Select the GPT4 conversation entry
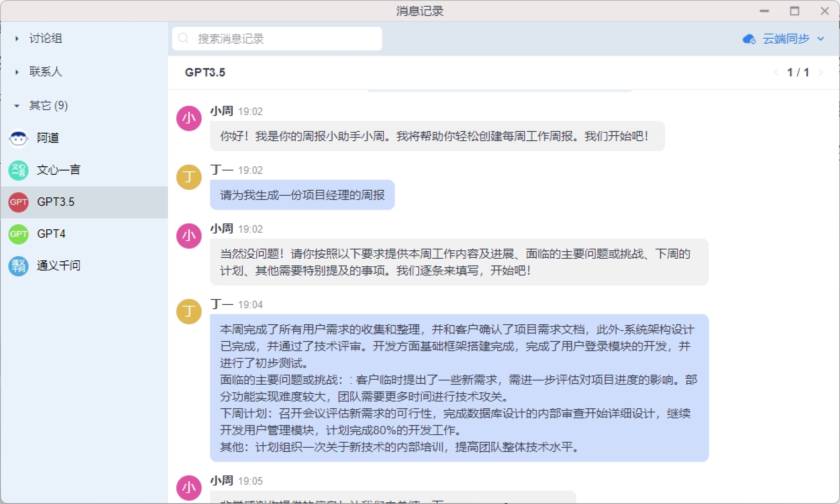This screenshot has width=840, height=504. (x=84, y=234)
